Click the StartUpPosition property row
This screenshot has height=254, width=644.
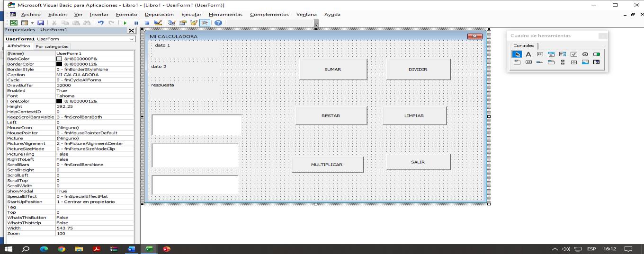[70, 201]
